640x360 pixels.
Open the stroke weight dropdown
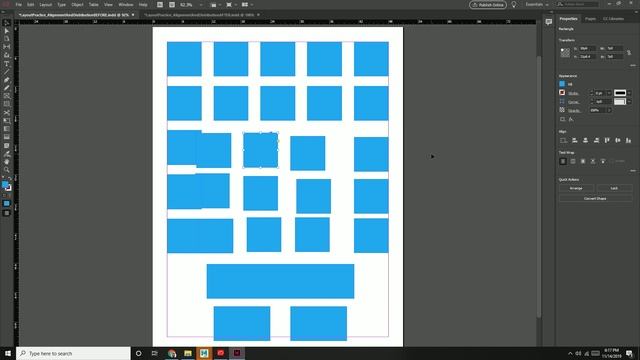coord(609,93)
